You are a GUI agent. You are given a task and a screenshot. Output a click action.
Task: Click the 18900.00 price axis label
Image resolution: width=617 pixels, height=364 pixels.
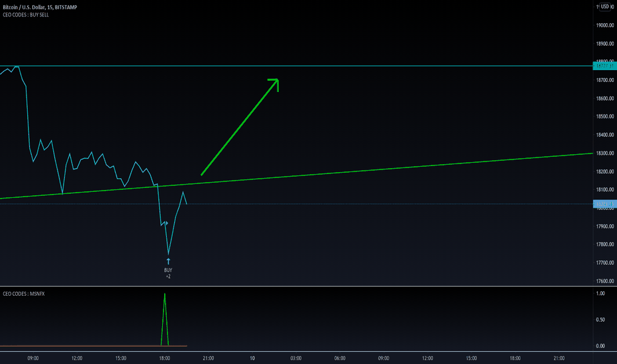tap(605, 44)
